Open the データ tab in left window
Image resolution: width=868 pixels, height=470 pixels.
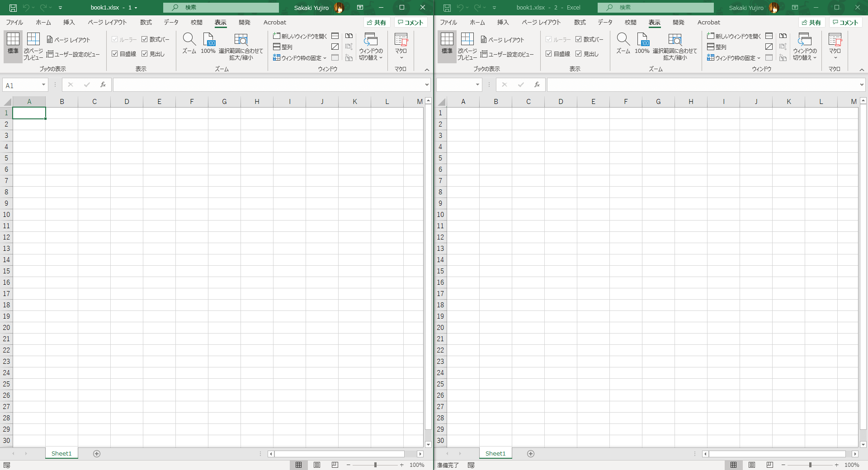(171, 22)
